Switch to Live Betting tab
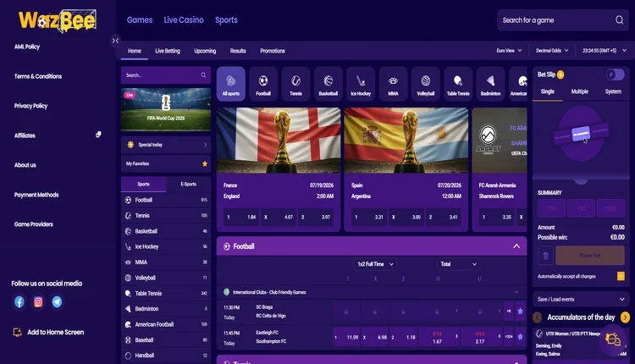 click(168, 51)
